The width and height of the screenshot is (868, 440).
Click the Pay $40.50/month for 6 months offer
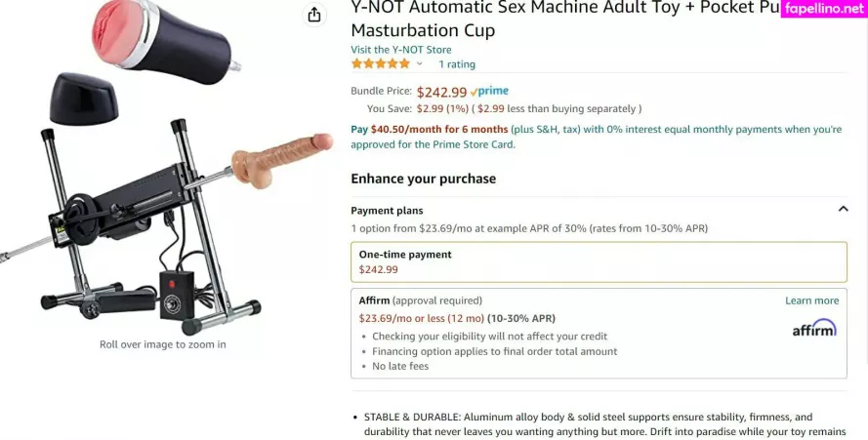[429, 130]
